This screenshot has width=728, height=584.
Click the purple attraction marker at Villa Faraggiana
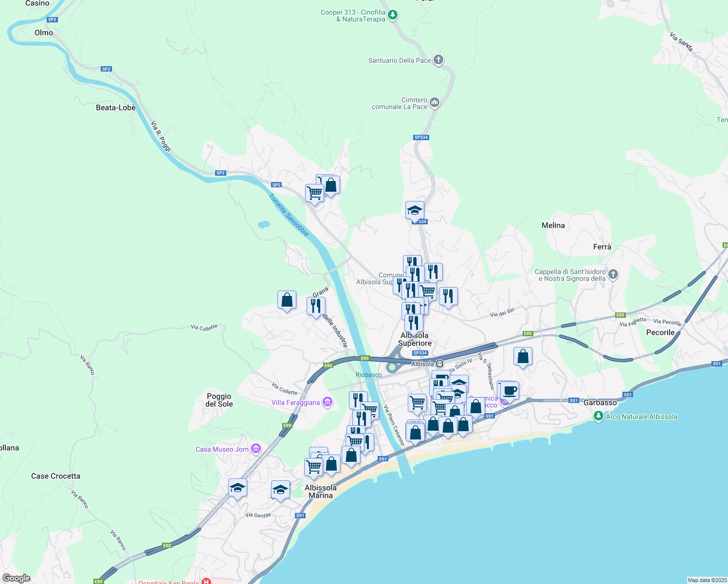click(327, 402)
